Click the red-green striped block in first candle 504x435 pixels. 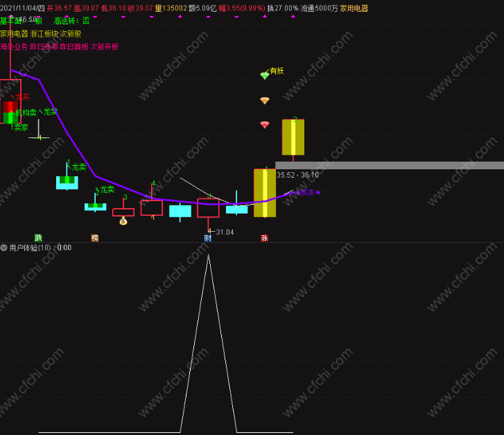pyautogui.click(x=10, y=112)
